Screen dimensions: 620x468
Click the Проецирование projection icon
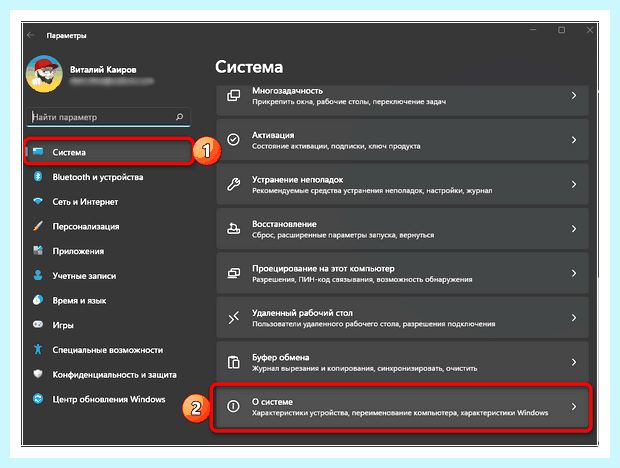[233, 273]
